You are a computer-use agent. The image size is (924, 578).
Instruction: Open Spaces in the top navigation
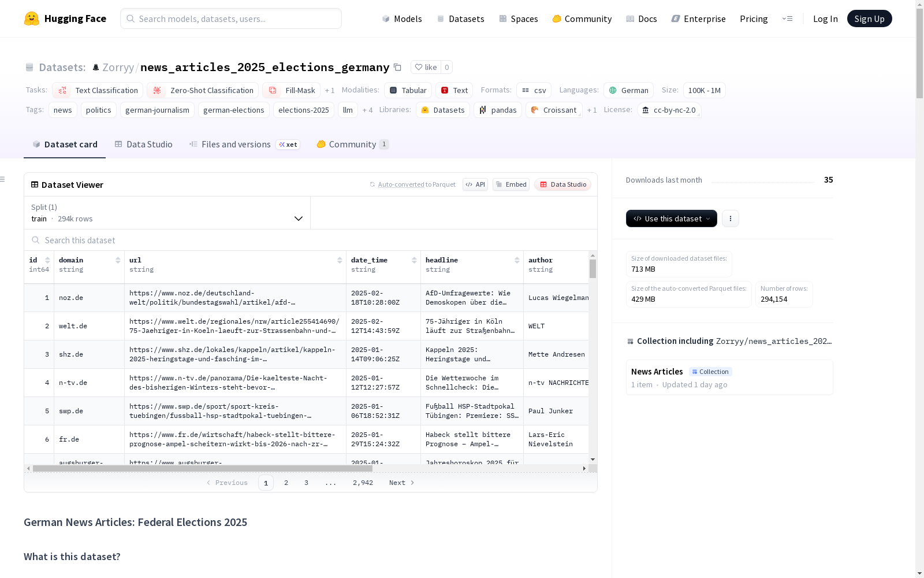[x=519, y=18]
